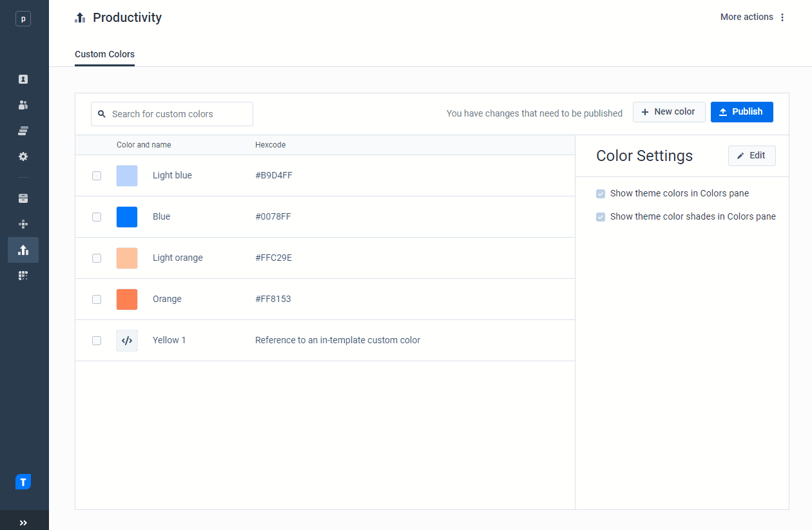Screen dimensions: 812x530
Task: Open the grid tiles icon in sidebar
Action: [23, 276]
